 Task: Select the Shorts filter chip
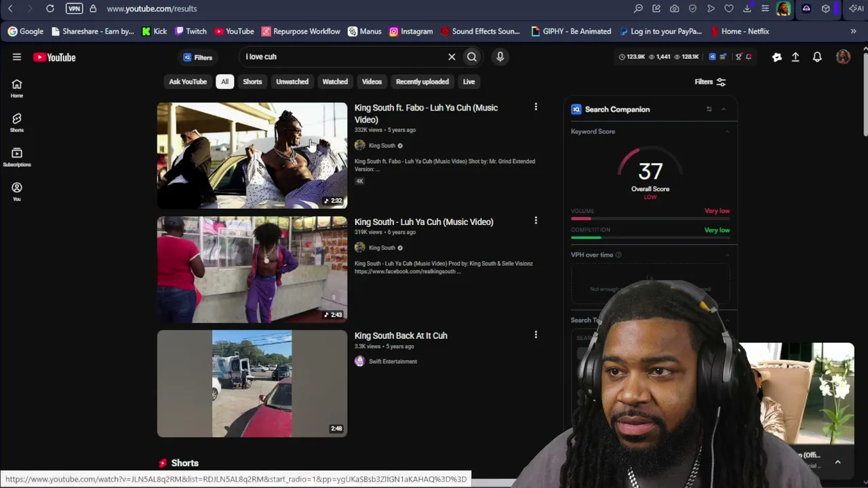[252, 81]
